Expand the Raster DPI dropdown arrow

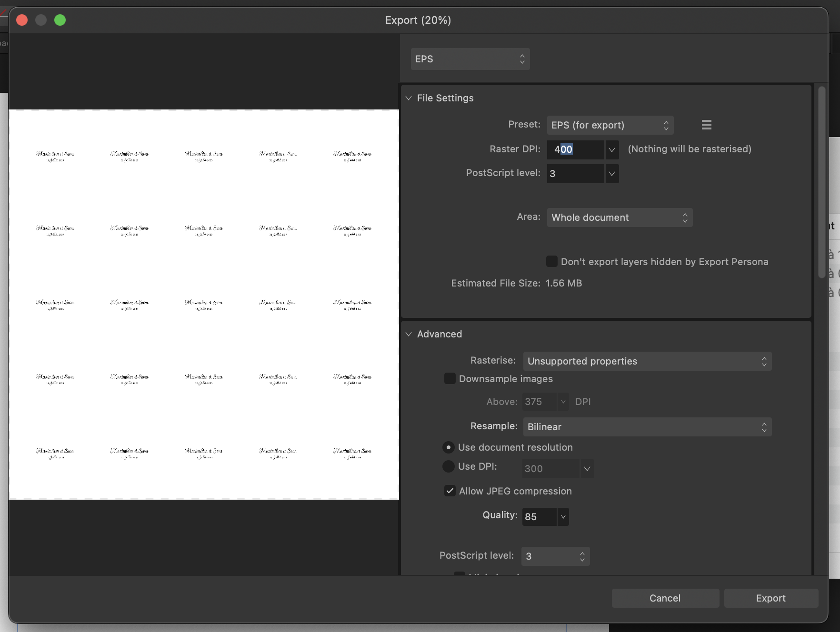tap(612, 150)
